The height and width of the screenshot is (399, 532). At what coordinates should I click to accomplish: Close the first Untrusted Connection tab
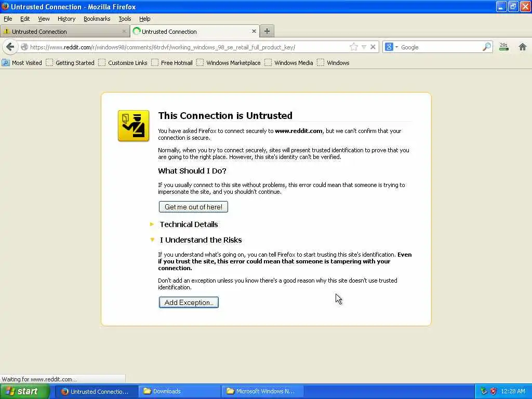(x=124, y=31)
